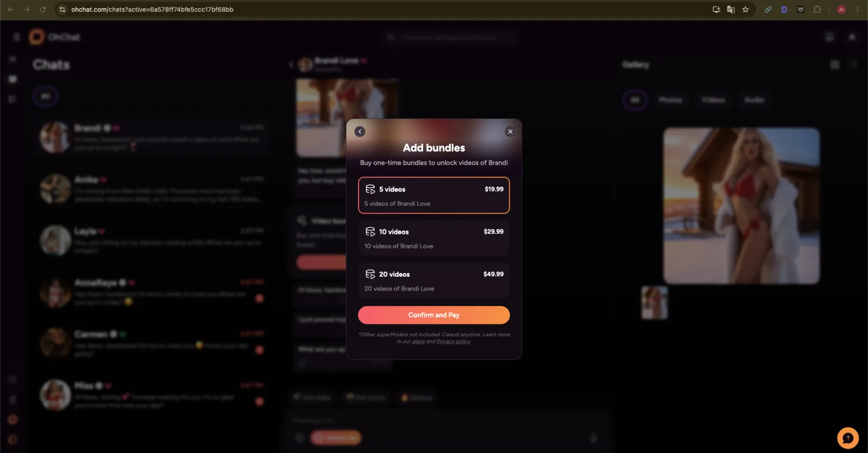This screenshot has height=453, width=868.
Task: Open the small gallery thumbnail below the photo
Action: (655, 303)
